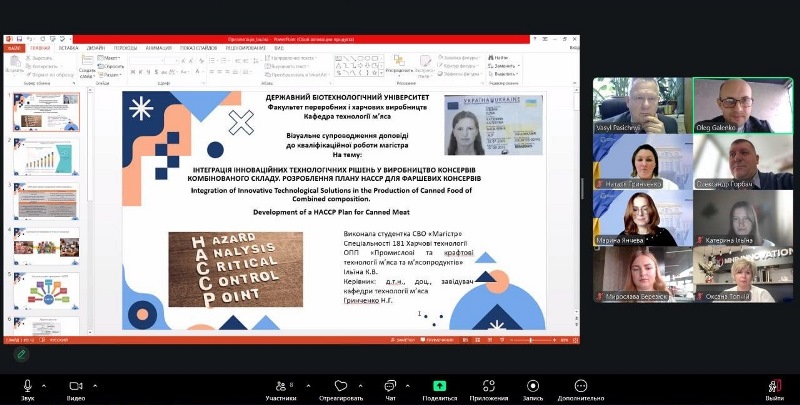This screenshot has height=405, width=800.
Task: Open the Чат chat panel
Action: 390,386
